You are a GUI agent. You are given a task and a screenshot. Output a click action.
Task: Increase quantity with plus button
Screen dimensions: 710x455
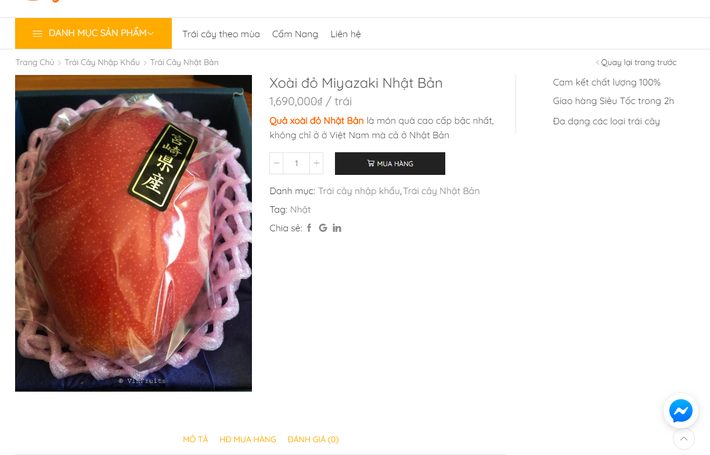click(316, 163)
